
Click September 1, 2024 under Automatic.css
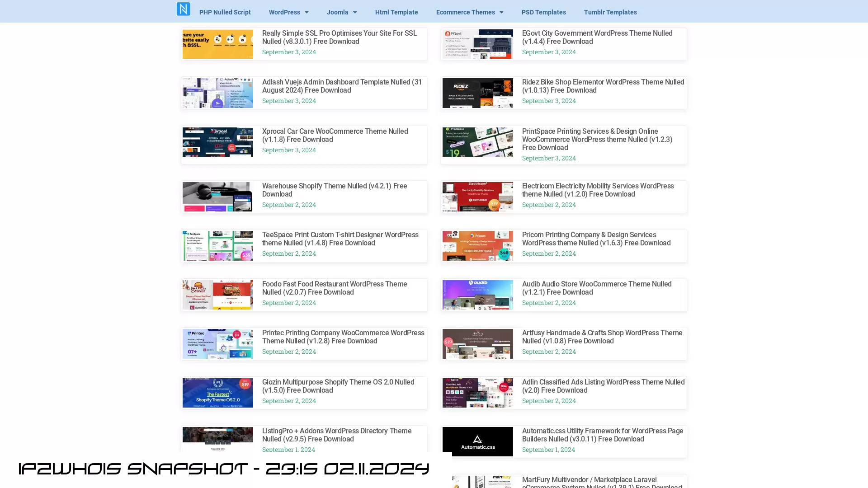tap(548, 450)
